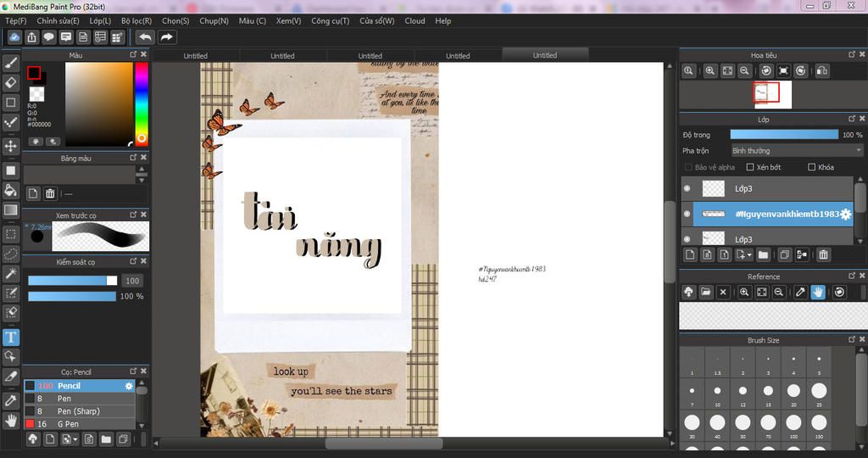Viewport: 868px width, 458px height.
Task: Open the Chỉnh sửa(E) menu
Action: click(58, 20)
